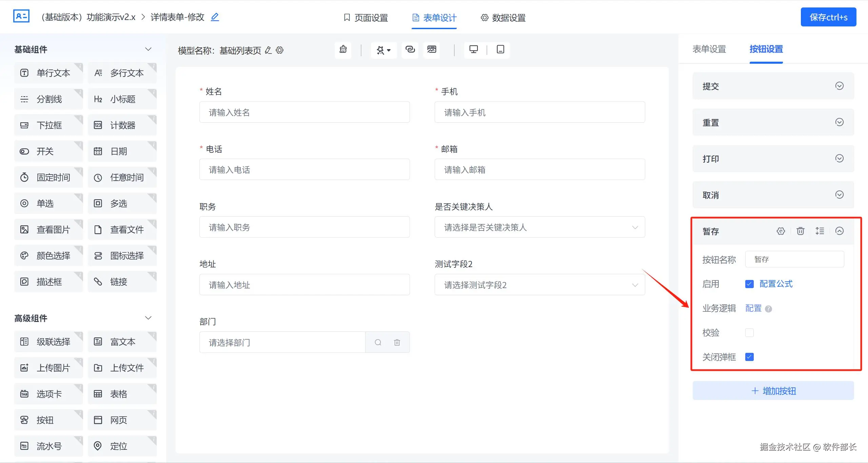Click the 按钮名称 input field
The image size is (868, 463).
tap(794, 259)
